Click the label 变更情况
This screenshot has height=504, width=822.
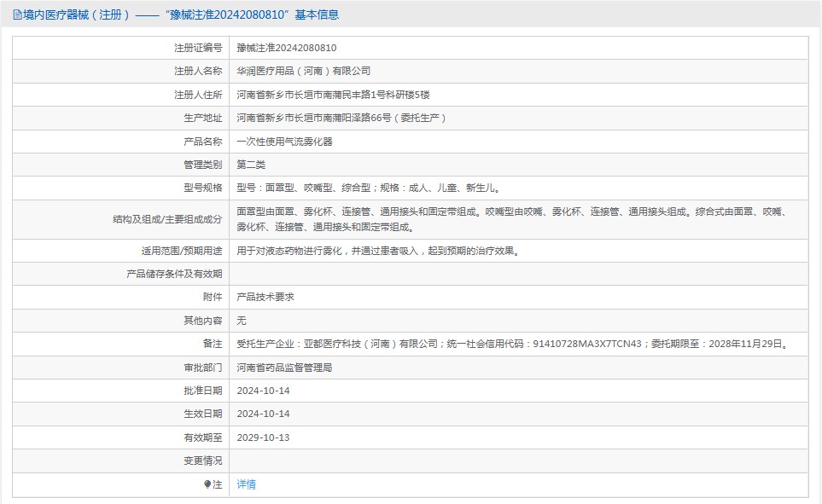pos(203,461)
